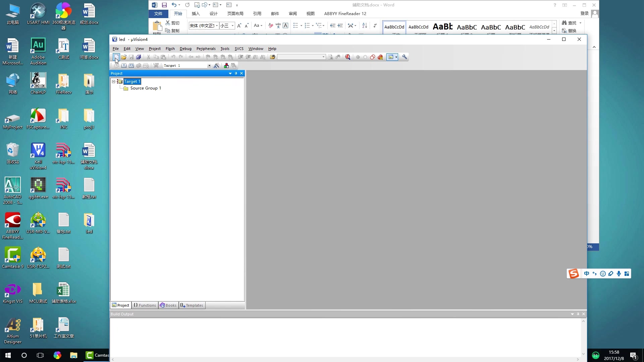Open the Project menu

click(155, 49)
